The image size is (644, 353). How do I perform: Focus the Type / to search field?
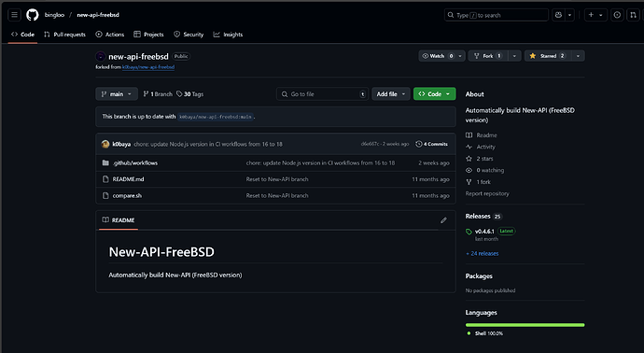(497, 15)
